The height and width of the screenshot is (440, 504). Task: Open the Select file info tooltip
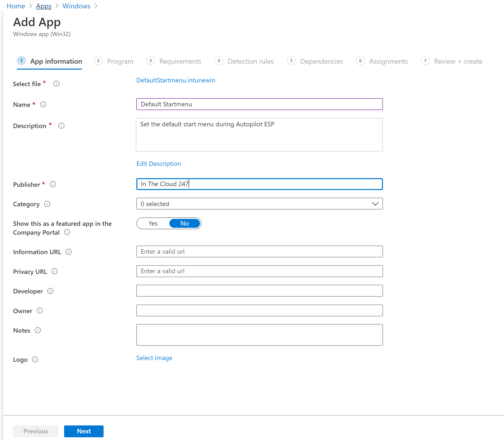(x=56, y=84)
